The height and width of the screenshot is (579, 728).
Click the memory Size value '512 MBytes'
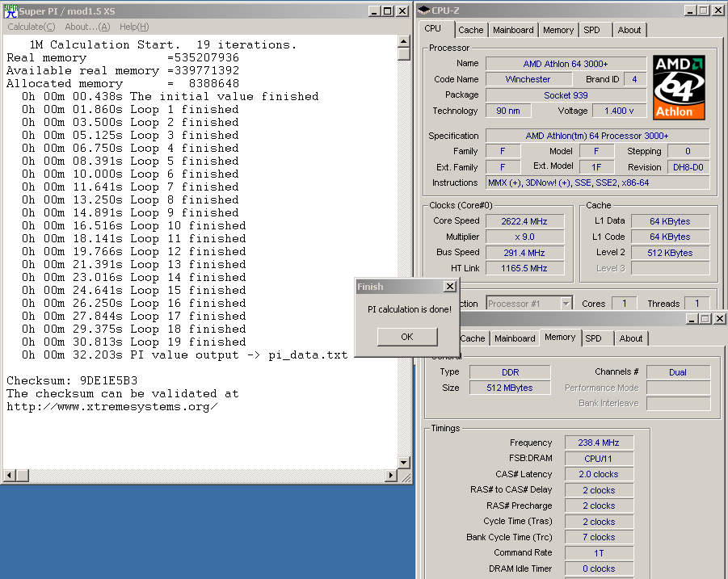tap(511, 388)
